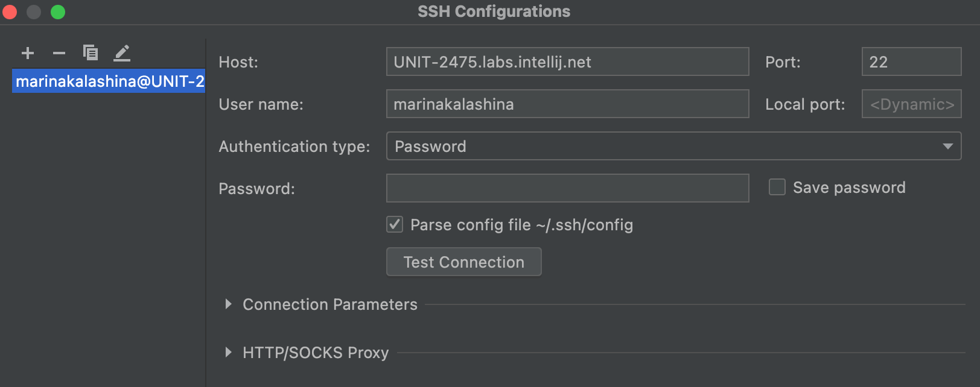
Task: Click the Host label
Action: (x=238, y=61)
